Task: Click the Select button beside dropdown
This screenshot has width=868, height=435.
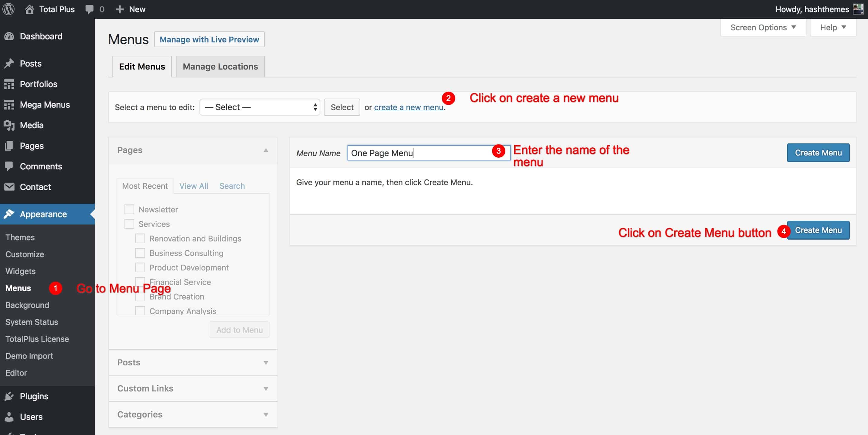Action: coord(342,107)
